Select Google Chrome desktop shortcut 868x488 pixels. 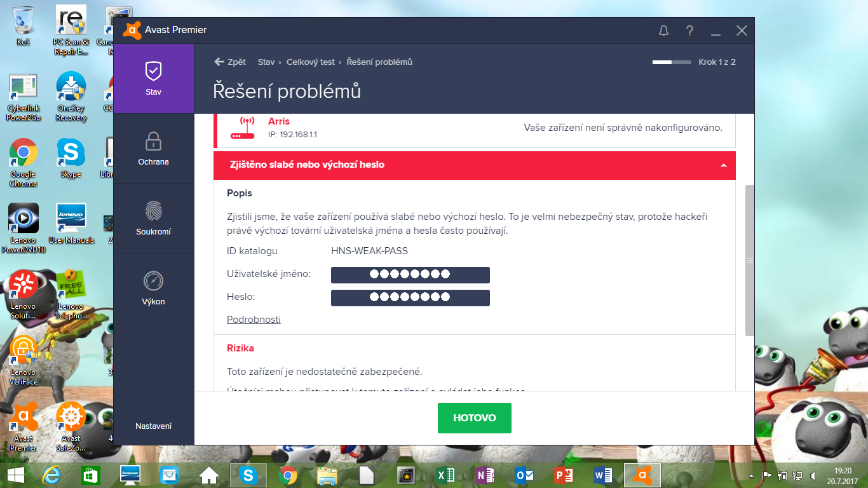coord(24,163)
